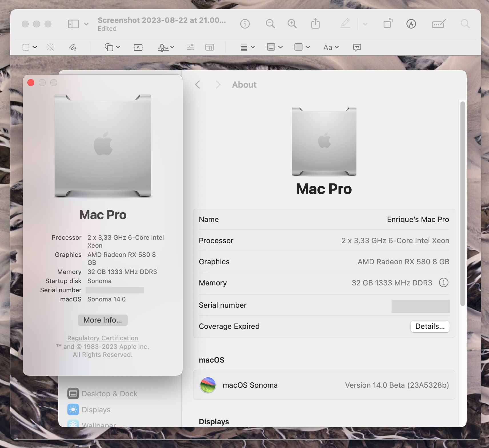Click the large Mac Pro image in About This Mac
Viewport: 489px width, 448px height.
(x=103, y=146)
